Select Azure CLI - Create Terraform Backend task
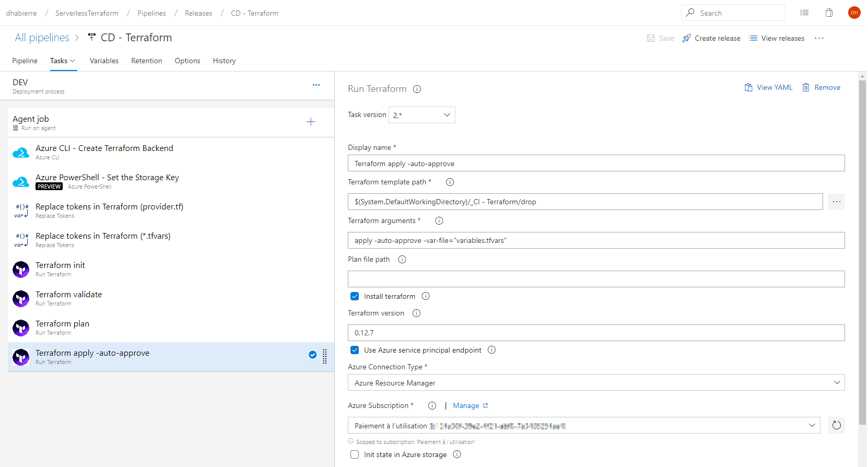Viewport: 868px width, 467px height. [x=171, y=152]
